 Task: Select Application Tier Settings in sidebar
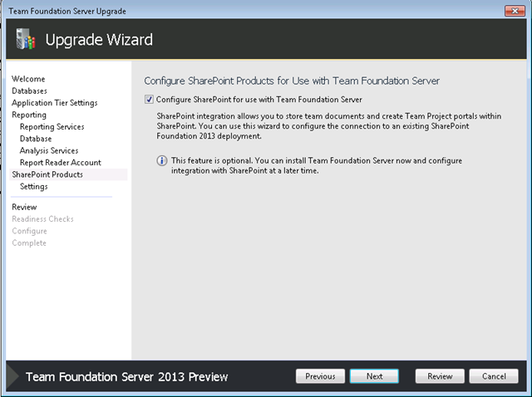(x=55, y=103)
